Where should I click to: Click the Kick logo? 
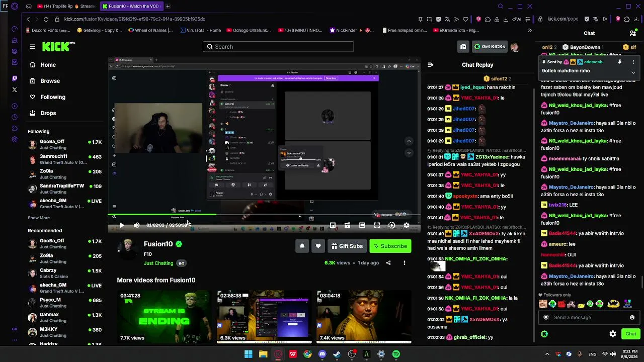pyautogui.click(x=58, y=47)
